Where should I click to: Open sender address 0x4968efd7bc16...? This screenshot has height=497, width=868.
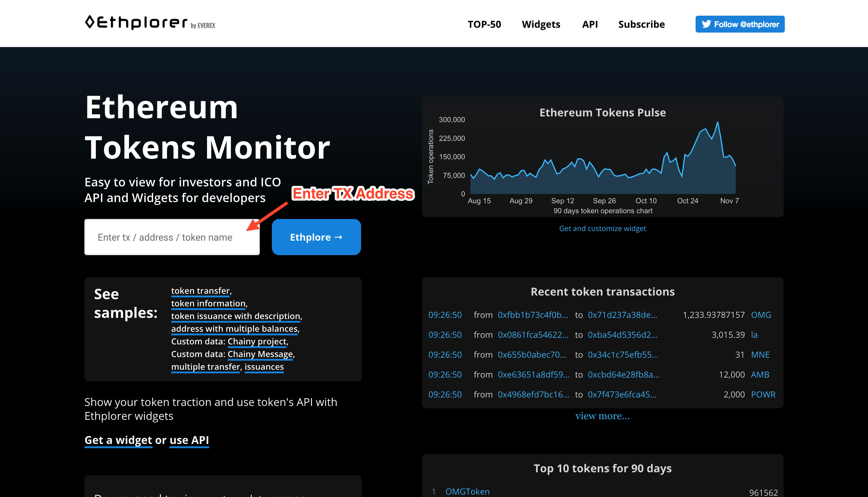click(x=533, y=394)
